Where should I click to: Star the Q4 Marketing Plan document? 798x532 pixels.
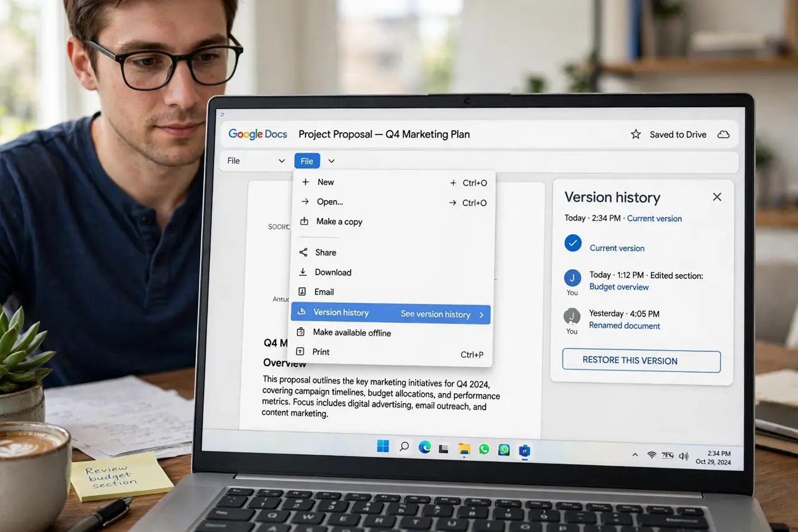[636, 135]
